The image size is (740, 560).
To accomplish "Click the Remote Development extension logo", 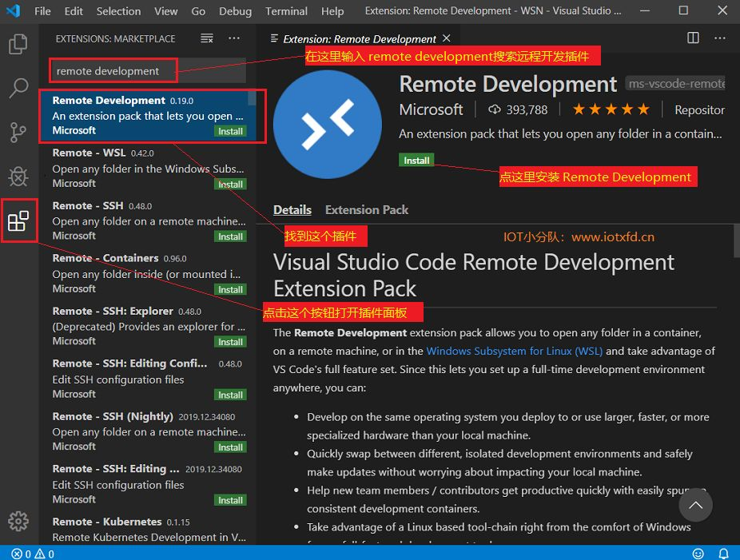I will pos(328,124).
